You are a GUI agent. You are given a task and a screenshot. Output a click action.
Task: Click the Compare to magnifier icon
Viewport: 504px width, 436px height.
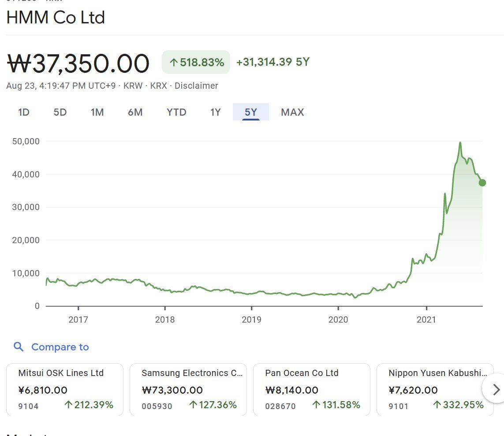pyautogui.click(x=19, y=347)
